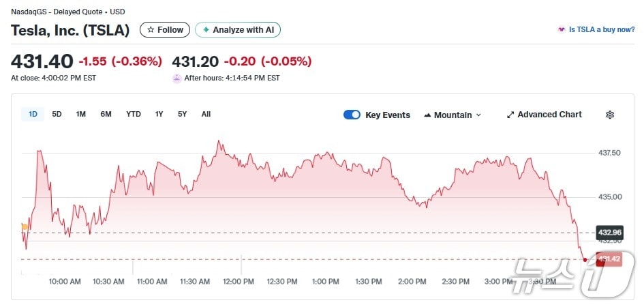Select the 1M range tab
644x307 pixels.
click(x=81, y=114)
